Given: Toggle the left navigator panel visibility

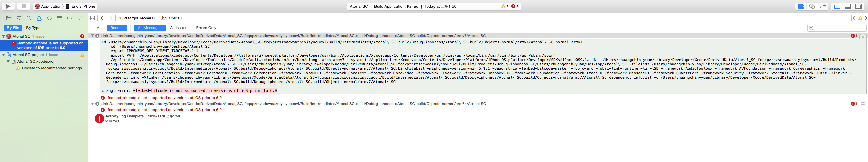Looking at the screenshot, I should point(837,6).
